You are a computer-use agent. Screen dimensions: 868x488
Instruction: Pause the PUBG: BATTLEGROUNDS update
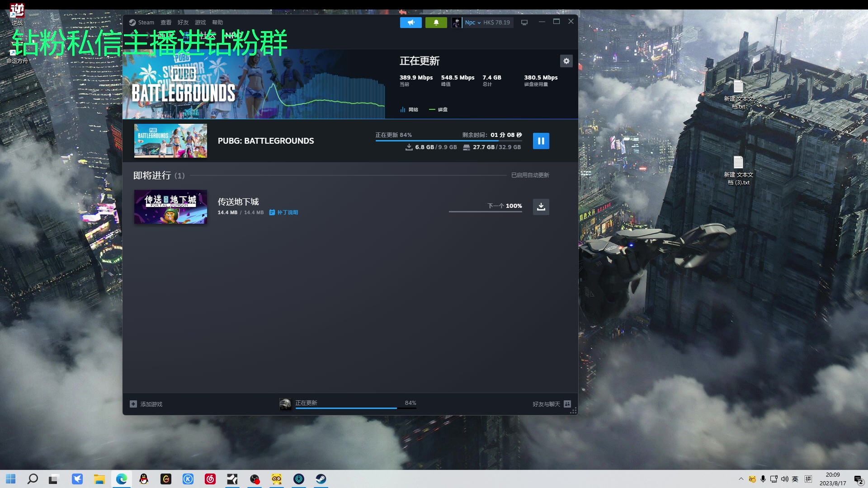541,141
